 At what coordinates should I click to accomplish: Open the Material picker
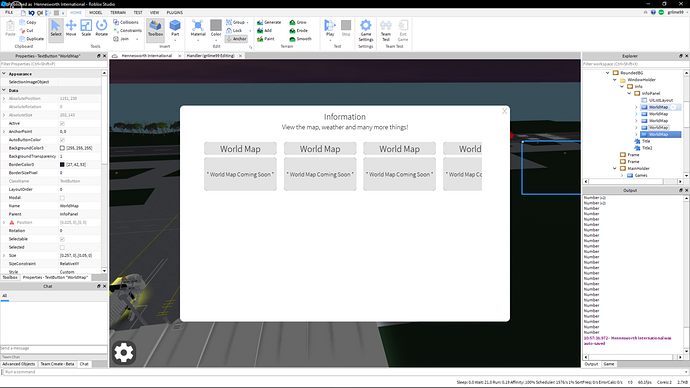pos(198,28)
